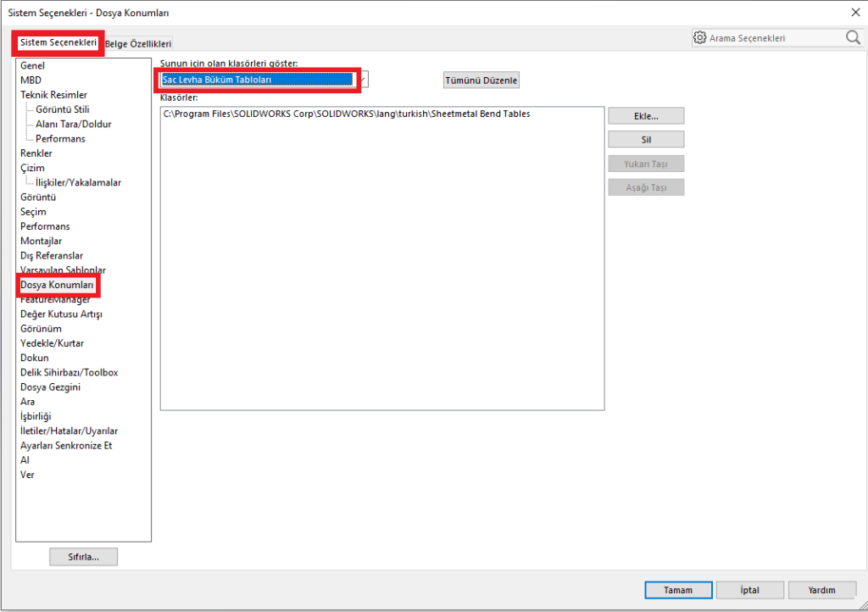Screen dimensions: 868x612
Task: Select the Sheetmetal Bend Tables folder path
Action: pos(347,114)
